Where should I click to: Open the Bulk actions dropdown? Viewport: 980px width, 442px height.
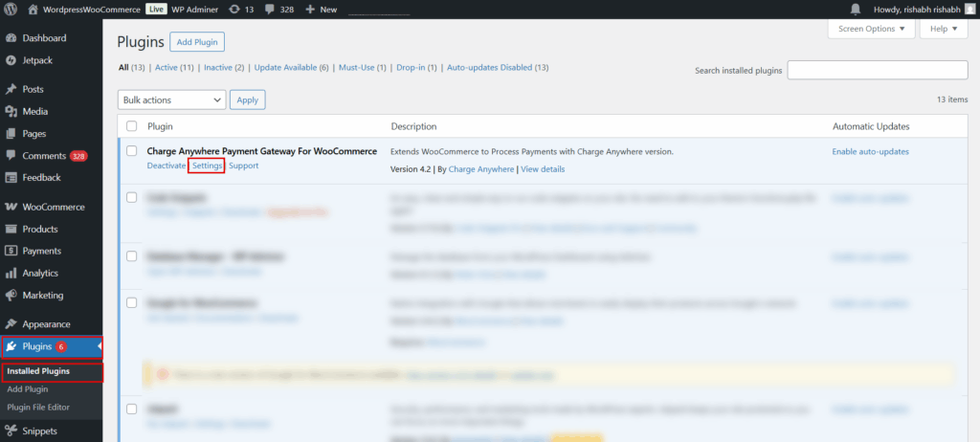click(x=172, y=99)
